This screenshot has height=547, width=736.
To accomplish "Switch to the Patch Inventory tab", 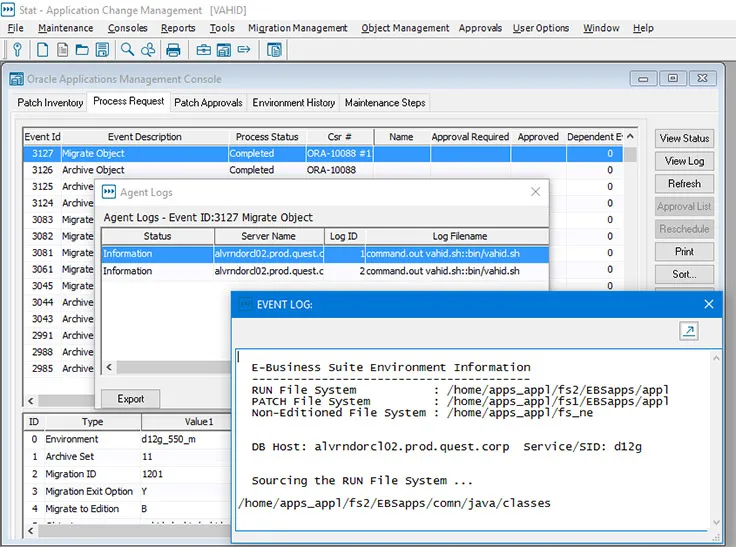I will 50,102.
